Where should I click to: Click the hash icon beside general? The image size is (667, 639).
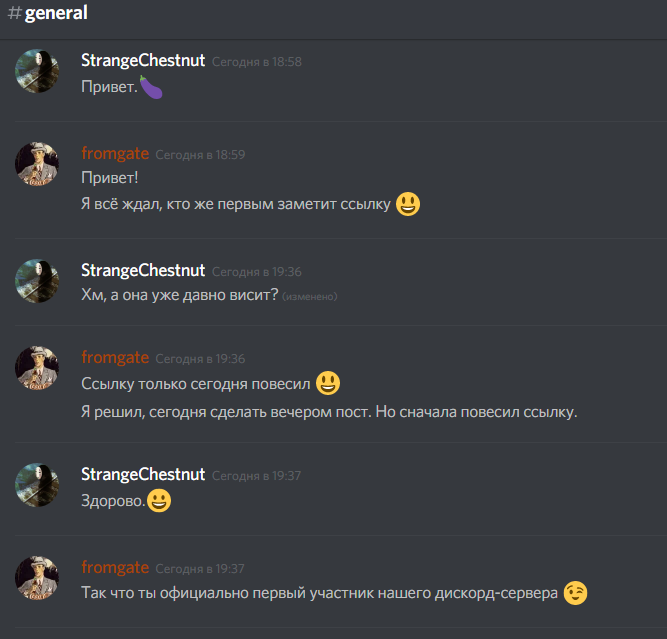click(x=14, y=13)
